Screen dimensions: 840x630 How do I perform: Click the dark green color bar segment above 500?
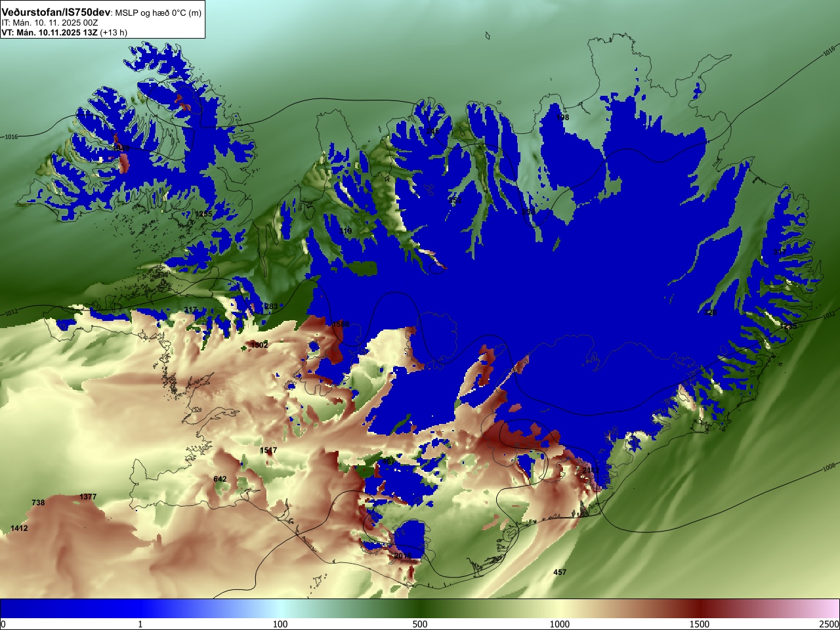[x=420, y=608]
